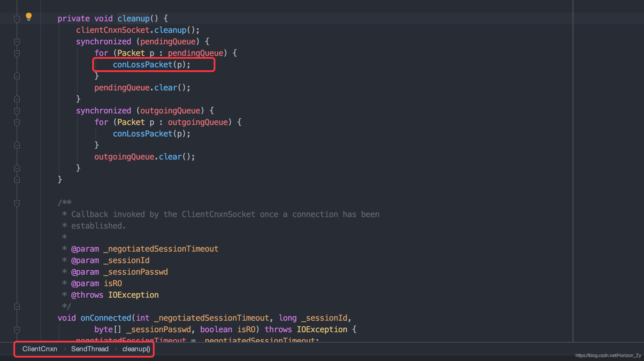Collapse the synchronized(outgoingQueue) block fold arrow

click(x=17, y=111)
